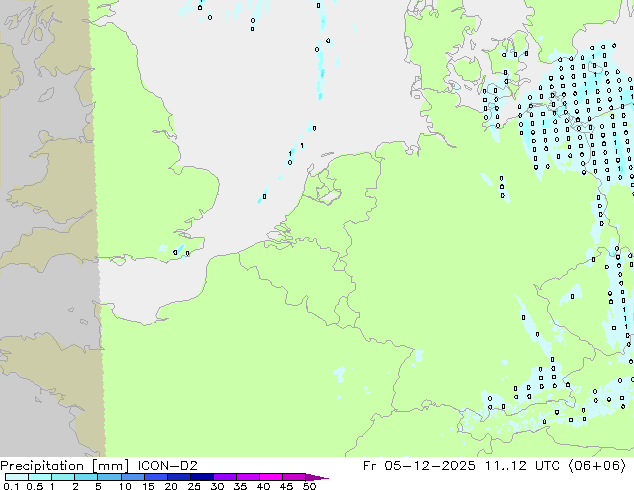Click the legend value '25'

coord(194,486)
